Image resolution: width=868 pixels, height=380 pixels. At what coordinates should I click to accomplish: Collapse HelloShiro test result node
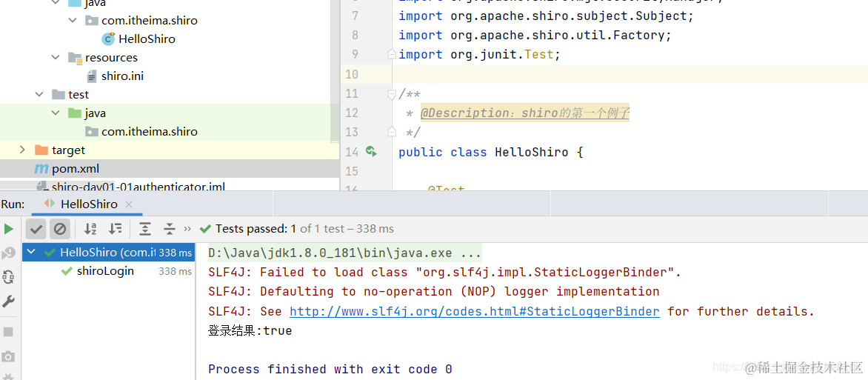point(32,253)
